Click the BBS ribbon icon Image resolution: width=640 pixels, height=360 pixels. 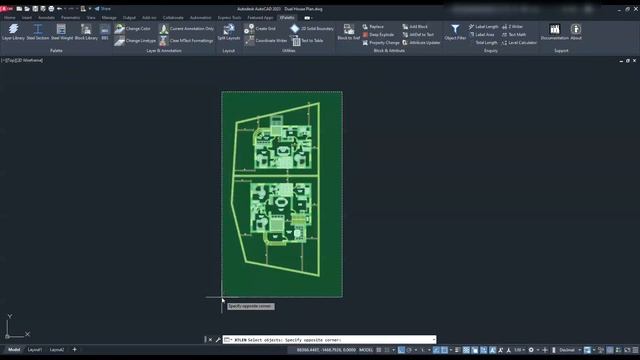105,32
